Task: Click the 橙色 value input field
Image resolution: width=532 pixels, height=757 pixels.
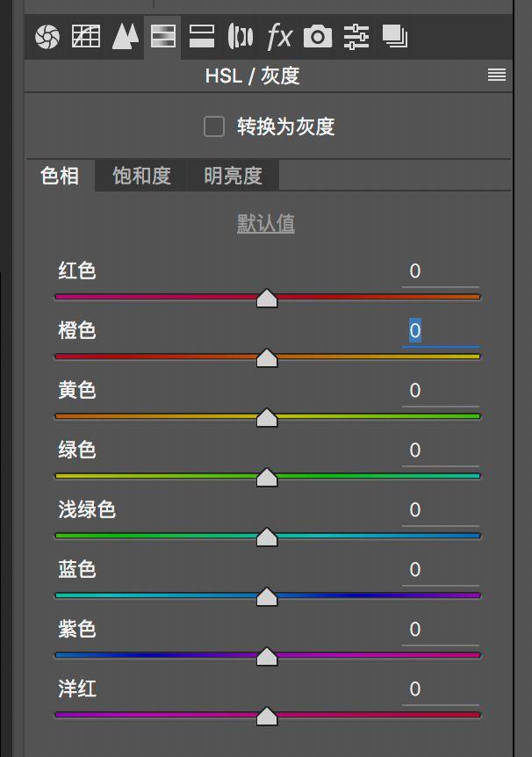Action: tap(439, 331)
